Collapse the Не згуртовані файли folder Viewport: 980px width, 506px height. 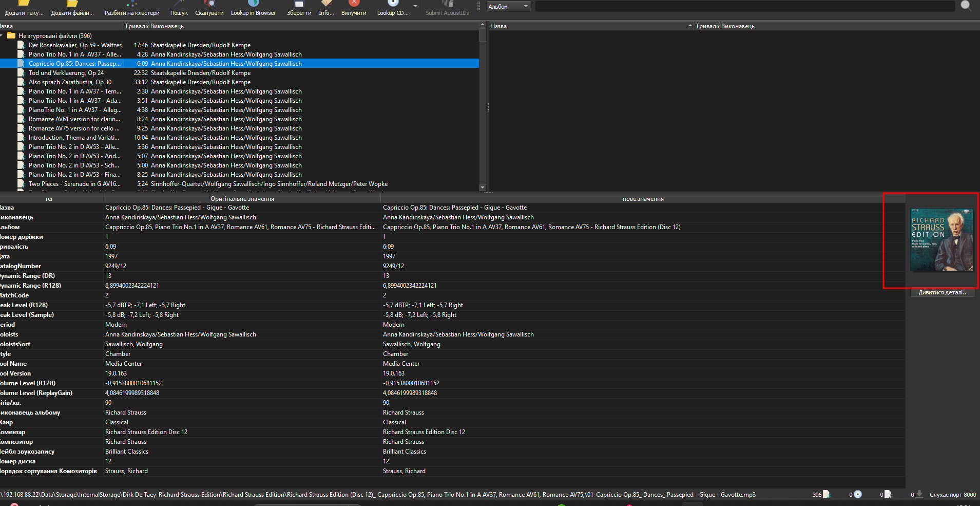point(2,36)
